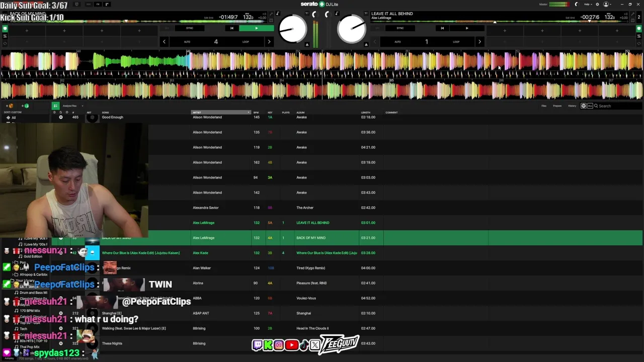Switch library to list view icon
Screen dimensions: 644x362
(x=55, y=106)
